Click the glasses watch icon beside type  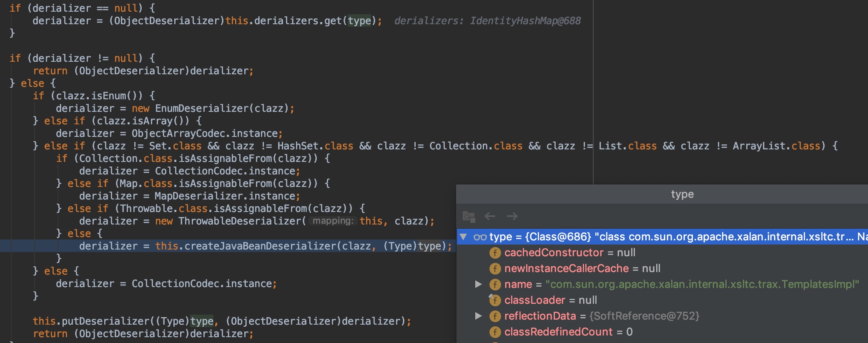[480, 237]
